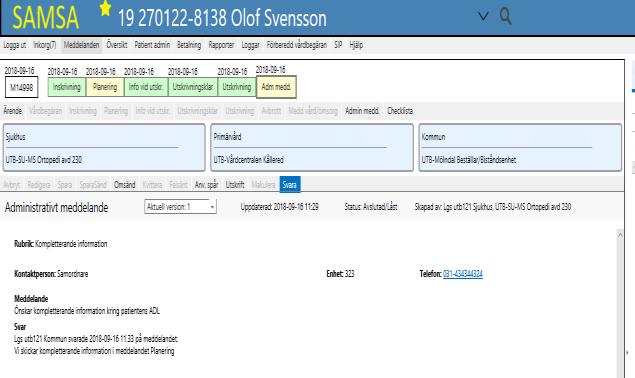Open Aktuell version dropdown
Screen dimensions: 635x378
point(180,207)
